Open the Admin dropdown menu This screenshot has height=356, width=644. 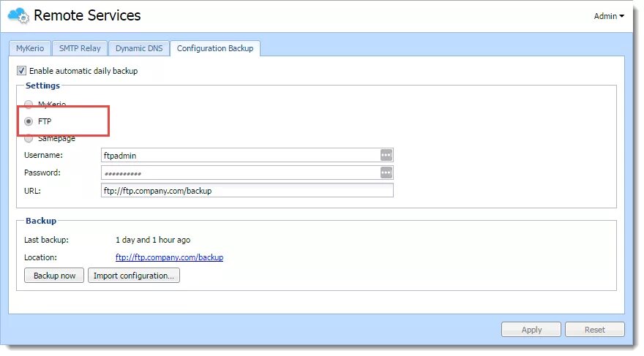(609, 16)
